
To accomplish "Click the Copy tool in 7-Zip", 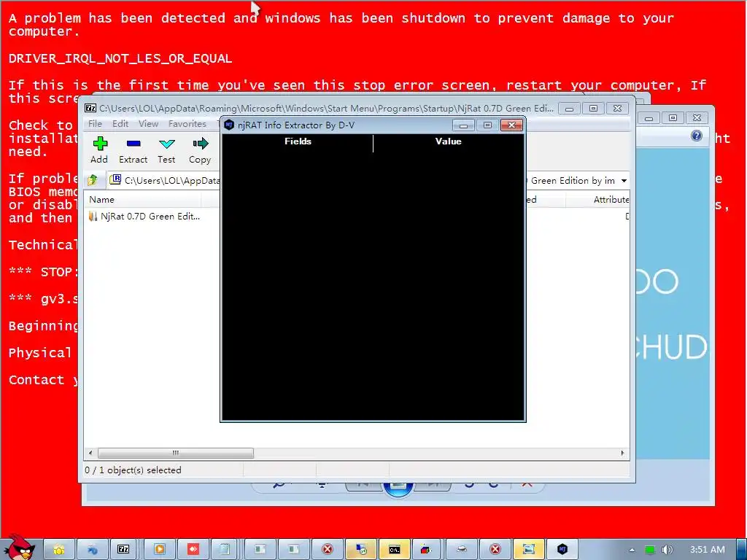I will pos(200,150).
